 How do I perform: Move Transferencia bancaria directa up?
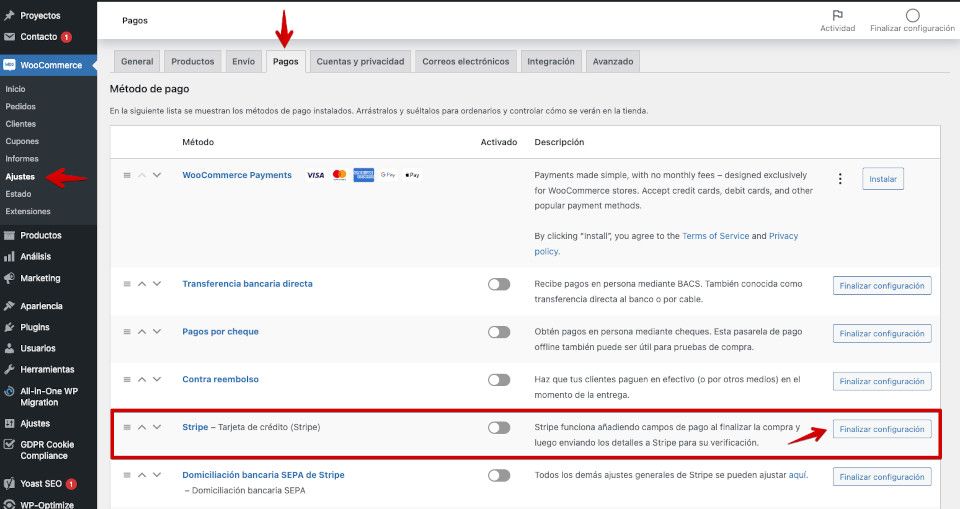[141, 284]
